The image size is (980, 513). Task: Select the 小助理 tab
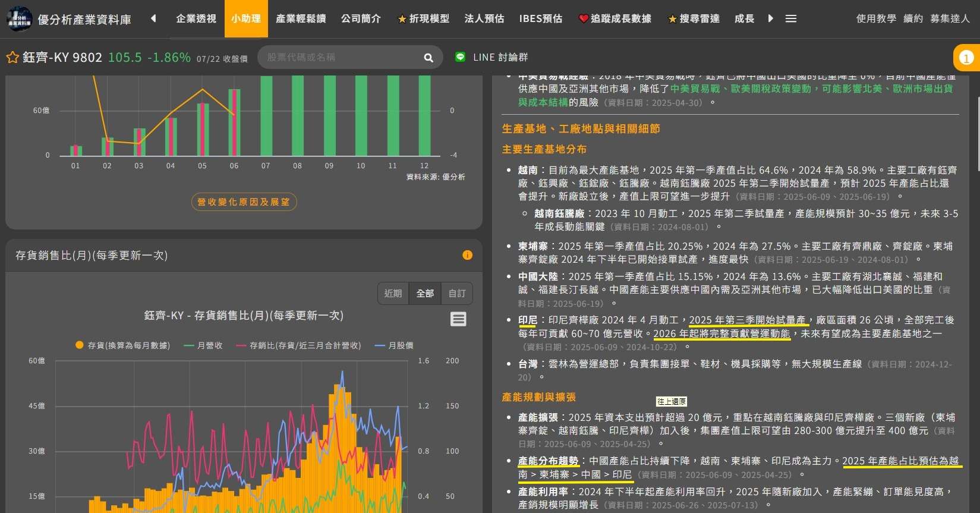coord(246,19)
